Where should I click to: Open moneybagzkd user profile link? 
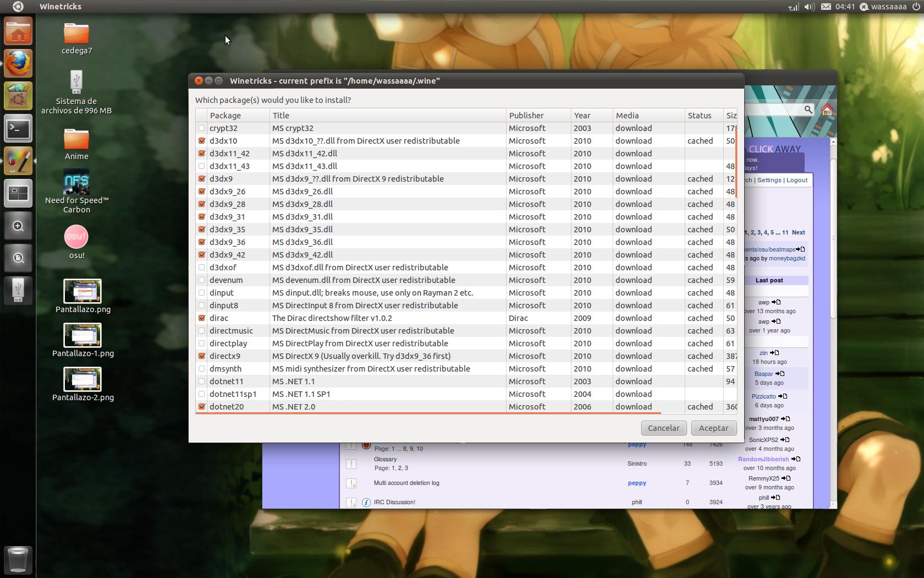(787, 258)
